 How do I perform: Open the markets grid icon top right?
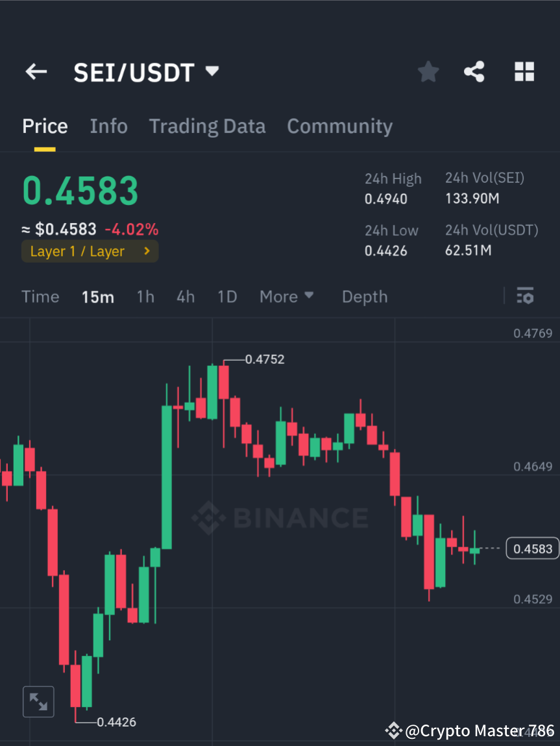coord(524,72)
